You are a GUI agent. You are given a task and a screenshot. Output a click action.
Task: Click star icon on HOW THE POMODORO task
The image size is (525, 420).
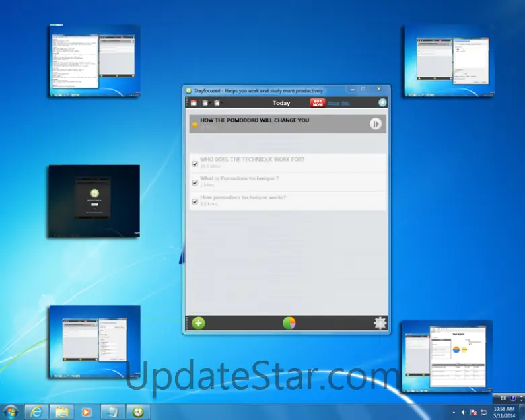point(195,125)
